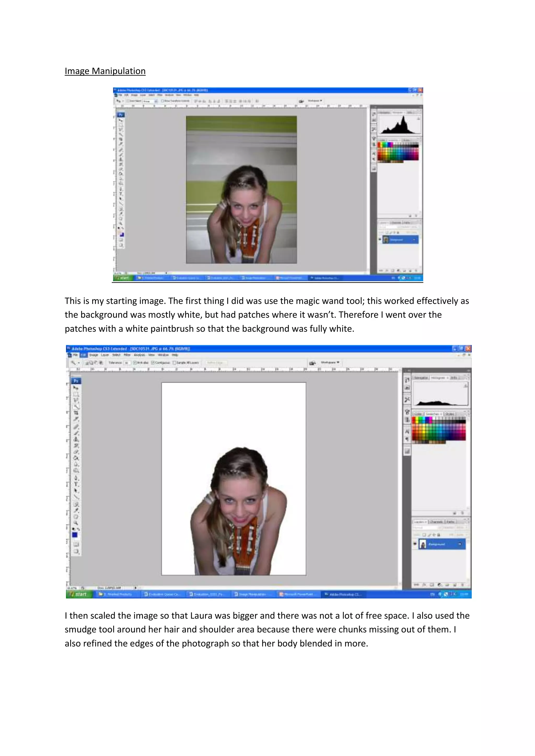Toggle the Anti-alias checkbox
The height and width of the screenshot is (756, 535).
135,363
